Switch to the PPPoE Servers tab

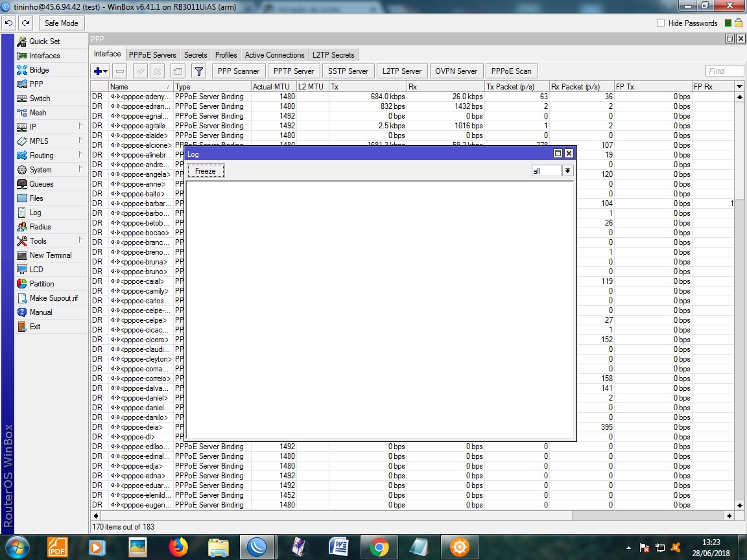(152, 55)
